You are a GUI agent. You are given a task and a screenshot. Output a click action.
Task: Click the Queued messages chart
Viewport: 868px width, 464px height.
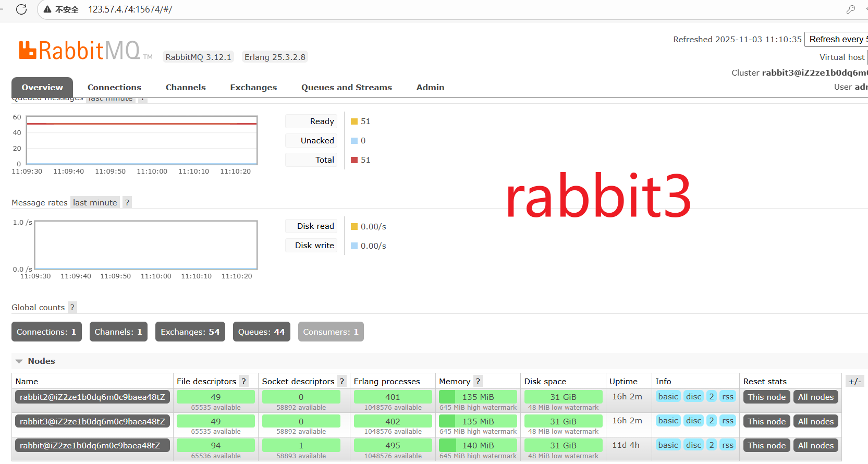(x=142, y=140)
